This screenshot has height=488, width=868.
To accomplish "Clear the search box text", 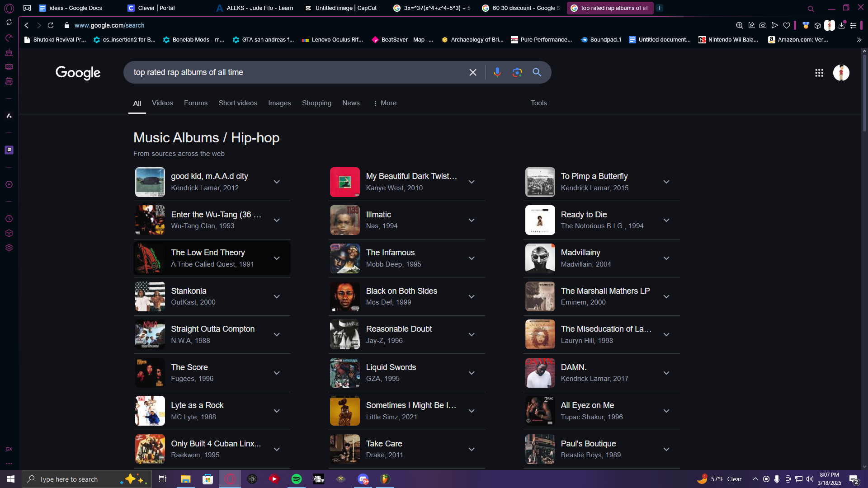I will pyautogui.click(x=473, y=72).
